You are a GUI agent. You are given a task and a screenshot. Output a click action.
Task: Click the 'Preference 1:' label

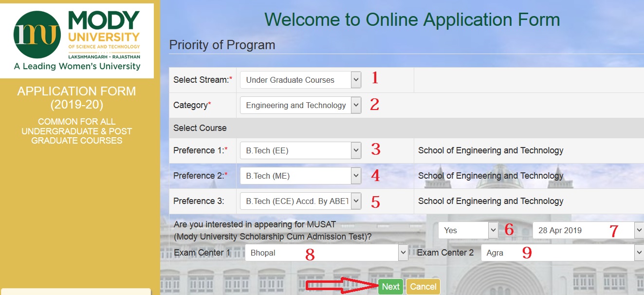coord(201,150)
